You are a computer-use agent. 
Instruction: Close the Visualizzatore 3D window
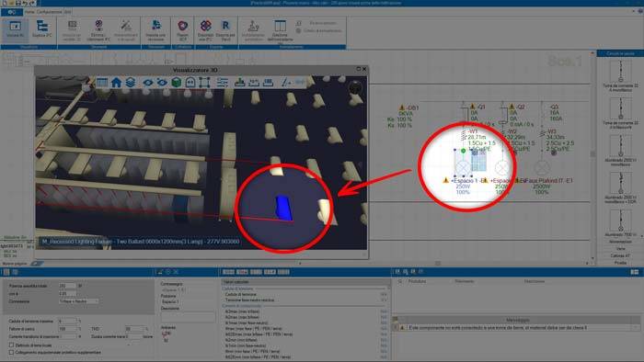pos(364,69)
